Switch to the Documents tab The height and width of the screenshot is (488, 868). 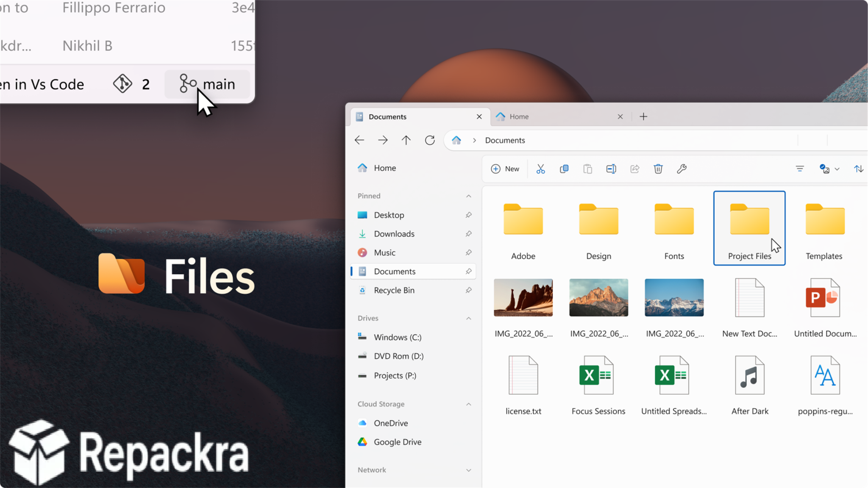click(x=420, y=116)
